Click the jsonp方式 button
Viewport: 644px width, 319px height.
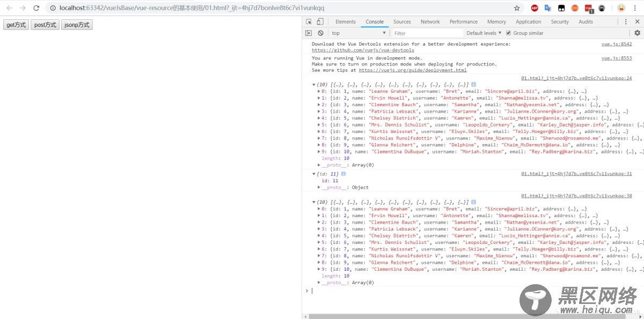pyautogui.click(x=77, y=25)
